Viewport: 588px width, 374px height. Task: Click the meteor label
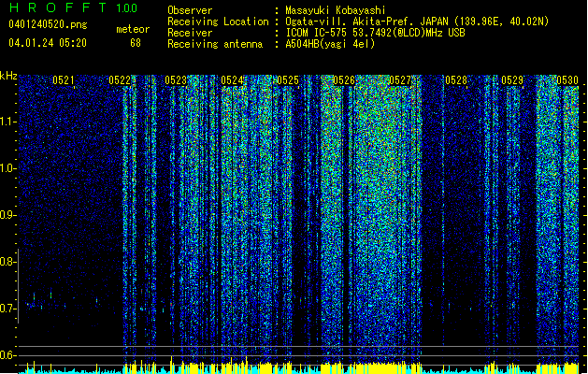pyautogui.click(x=133, y=29)
